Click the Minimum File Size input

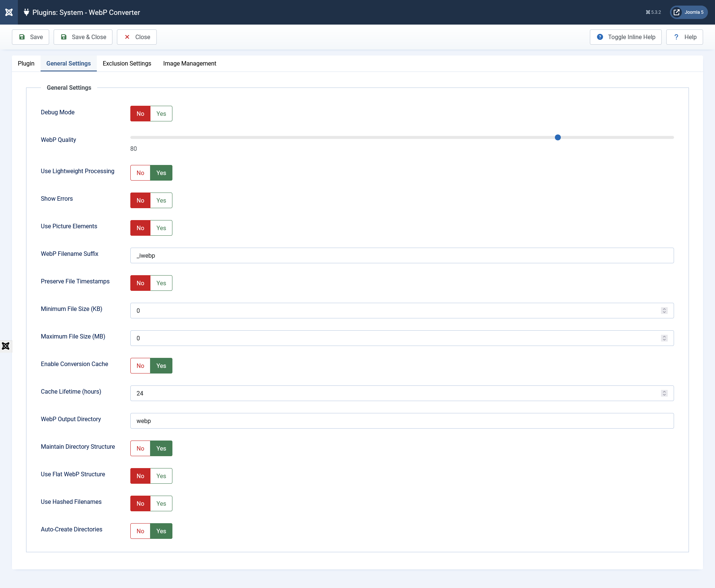[402, 311]
